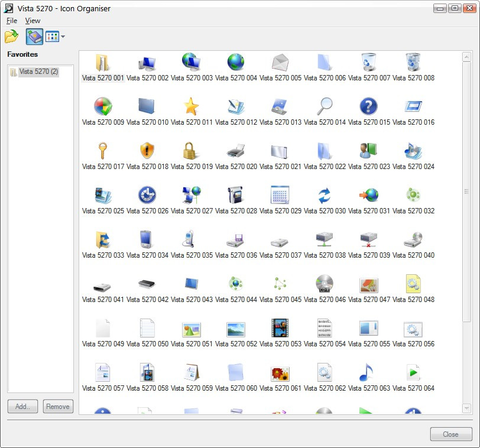Click the label Vista 5270 024
480x448 pixels.
coord(413,167)
